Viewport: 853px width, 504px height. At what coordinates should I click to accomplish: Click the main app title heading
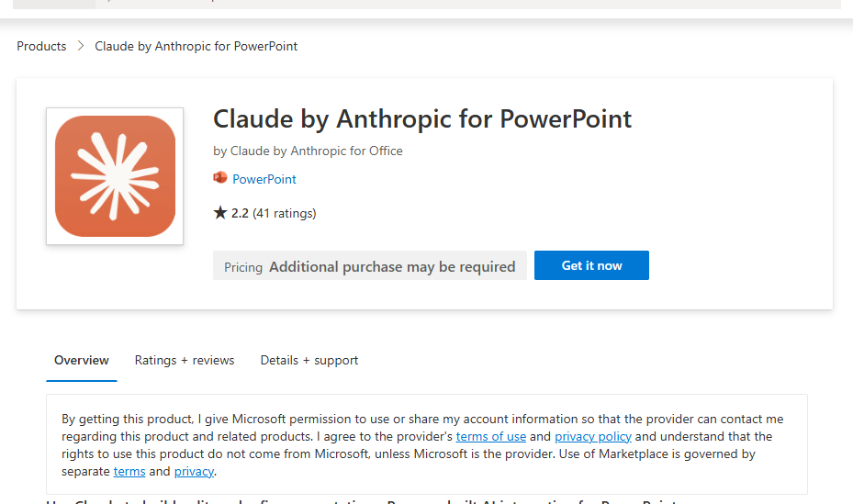pos(422,118)
